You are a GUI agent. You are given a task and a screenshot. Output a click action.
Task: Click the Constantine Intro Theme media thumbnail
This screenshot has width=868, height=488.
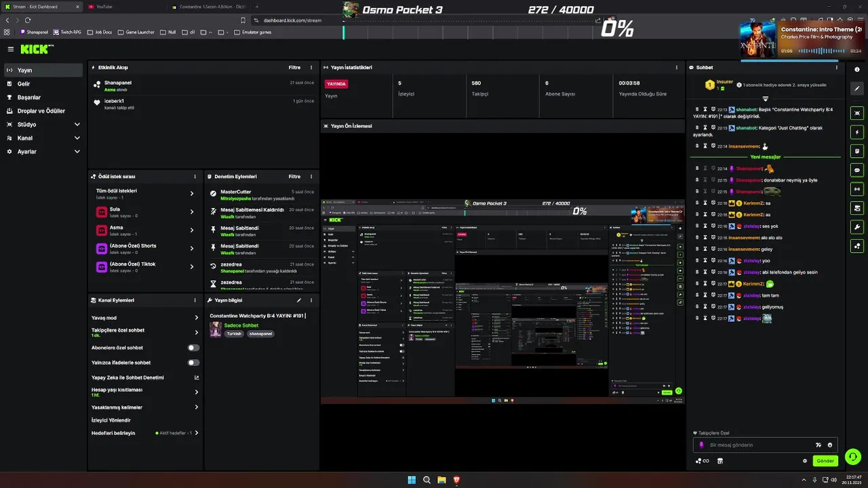point(758,39)
